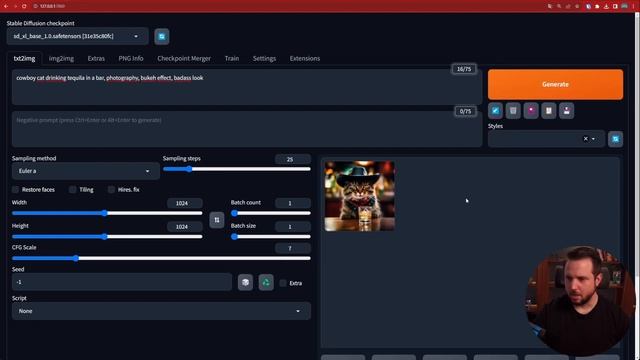Clear selected styles with the X icon

(585, 139)
